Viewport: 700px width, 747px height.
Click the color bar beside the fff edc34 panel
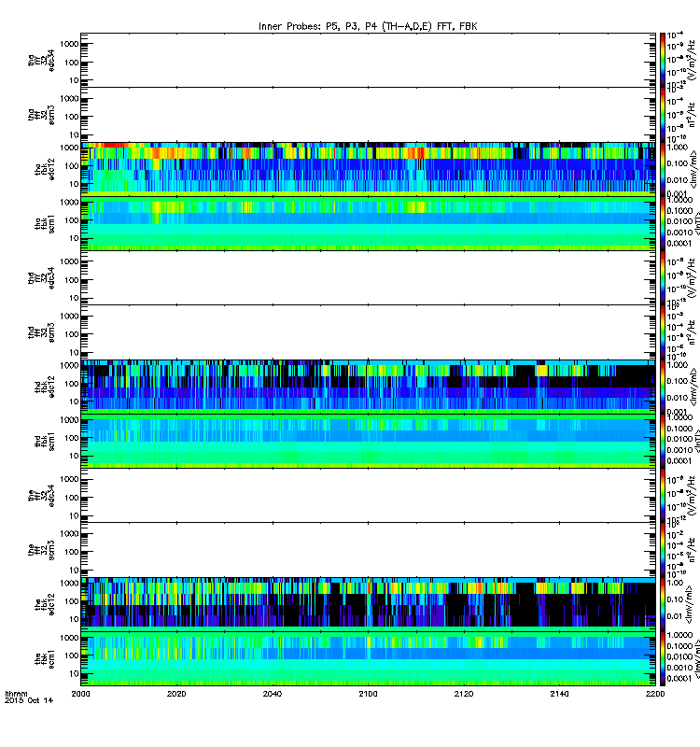pyautogui.click(x=663, y=496)
